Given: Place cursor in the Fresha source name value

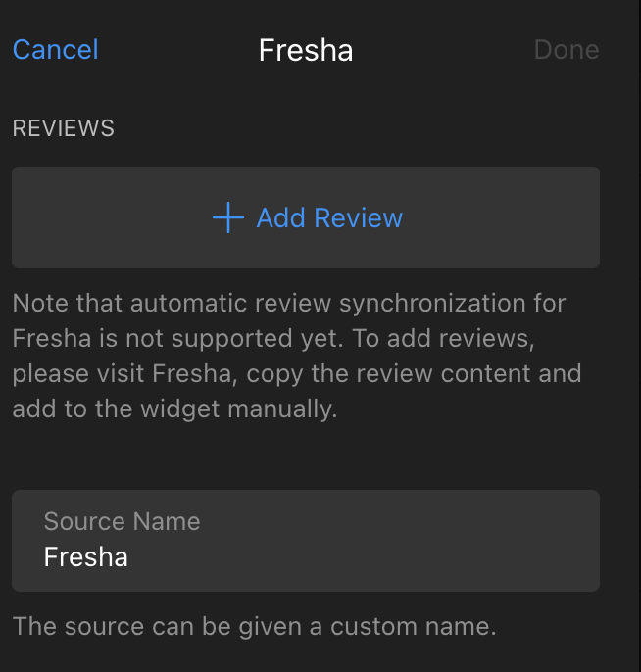Looking at the screenshot, I should tap(85, 556).
